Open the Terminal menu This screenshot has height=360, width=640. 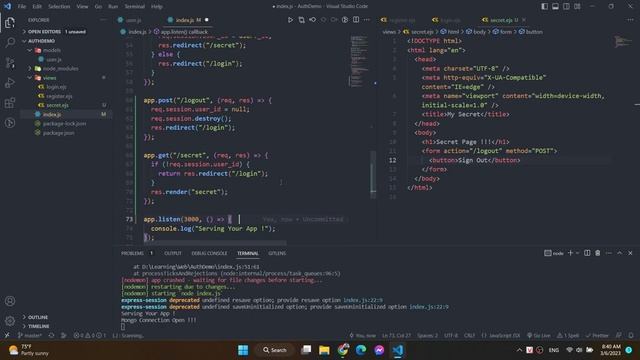(135, 7)
